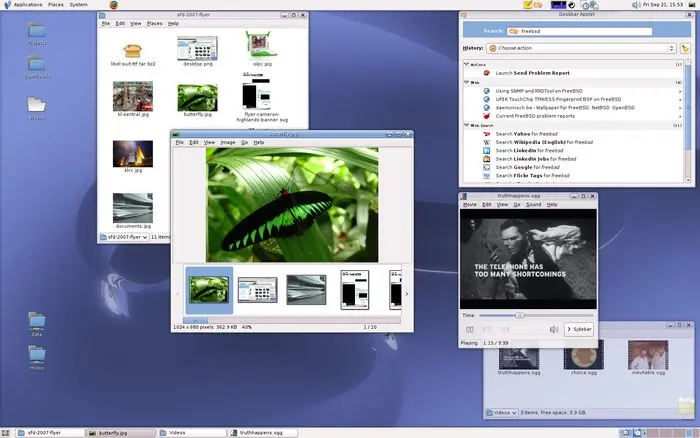The height and width of the screenshot is (438, 700).
Task: Pause the video in Totem player
Action: coord(470,329)
